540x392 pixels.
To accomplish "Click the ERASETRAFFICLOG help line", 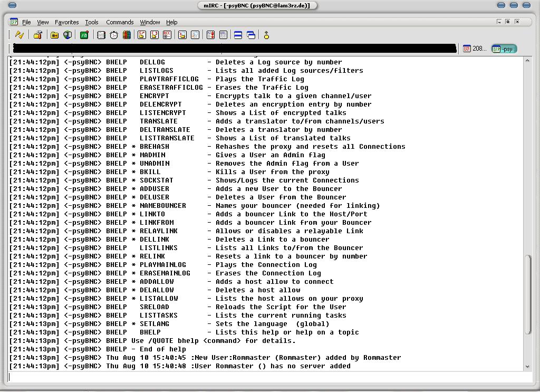I will [x=159, y=87].
